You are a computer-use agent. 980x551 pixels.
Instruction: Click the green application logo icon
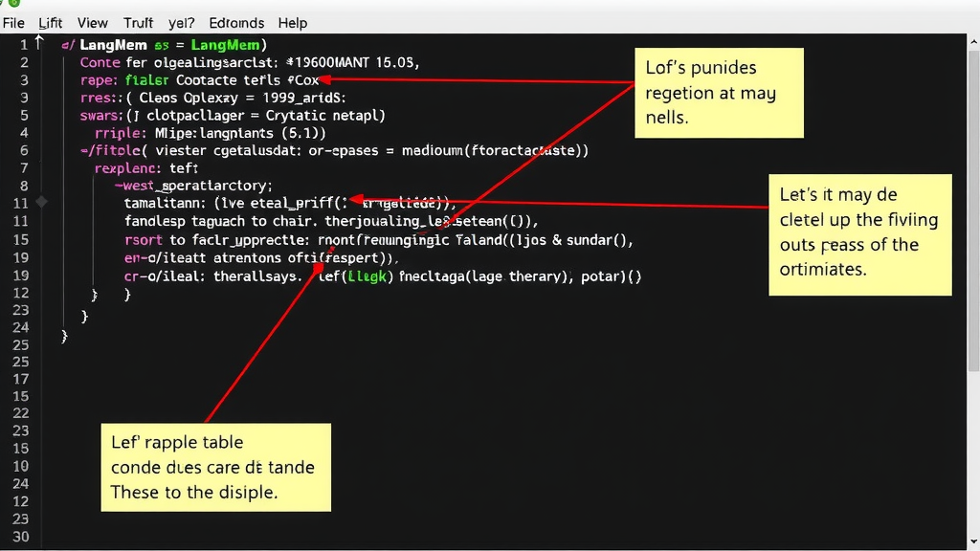(x=14, y=3)
